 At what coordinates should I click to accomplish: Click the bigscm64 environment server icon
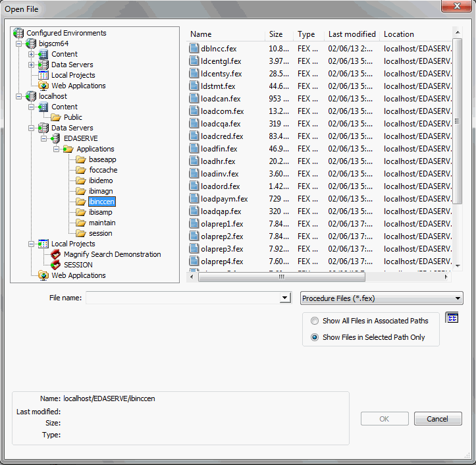[31, 43]
